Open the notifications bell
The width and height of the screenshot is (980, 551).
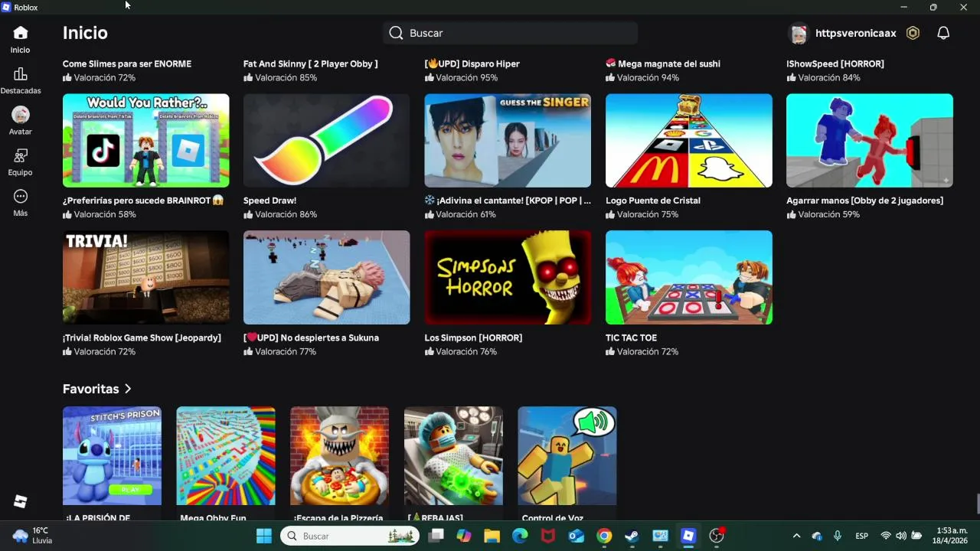943,33
